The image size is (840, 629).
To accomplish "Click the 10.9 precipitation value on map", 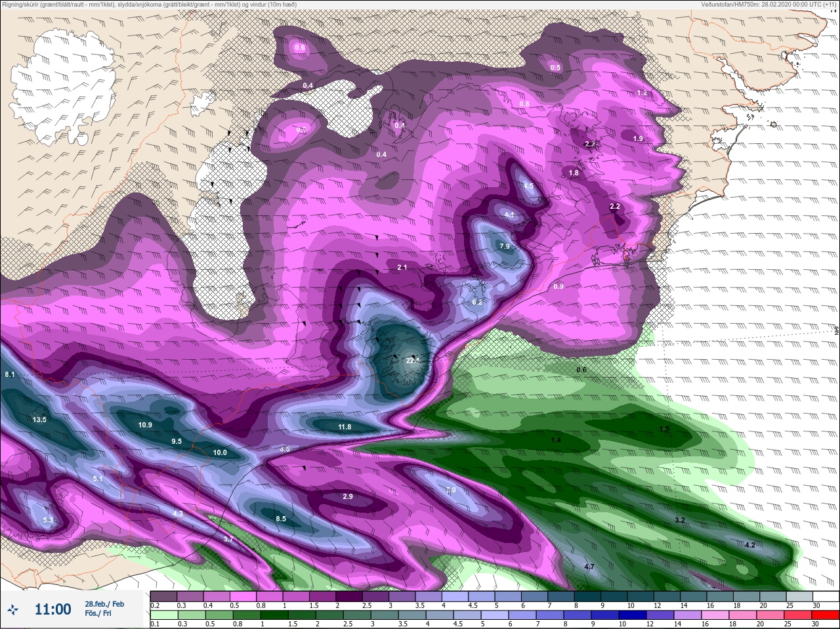I will click(x=145, y=425).
